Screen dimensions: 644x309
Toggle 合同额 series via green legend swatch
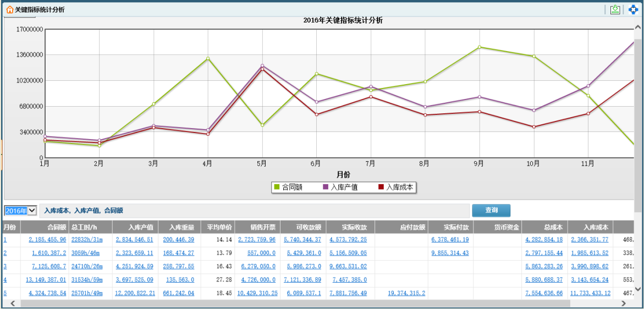(277, 187)
